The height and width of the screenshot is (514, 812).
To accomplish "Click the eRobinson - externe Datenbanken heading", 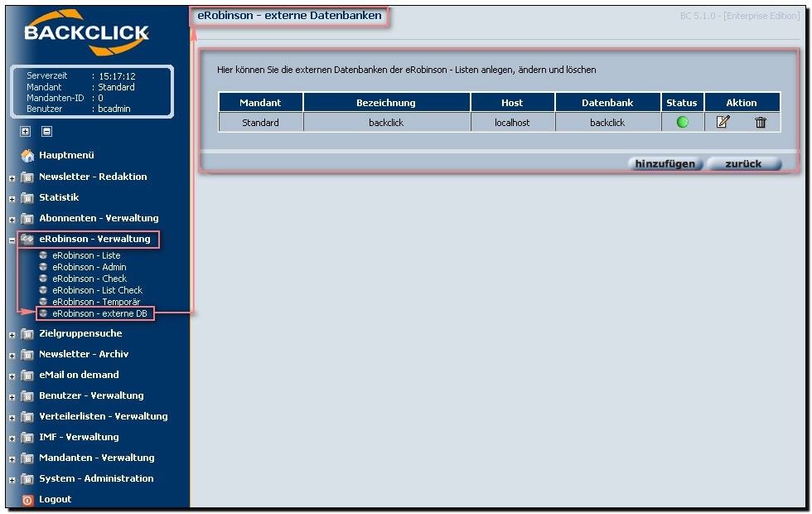I will [289, 16].
